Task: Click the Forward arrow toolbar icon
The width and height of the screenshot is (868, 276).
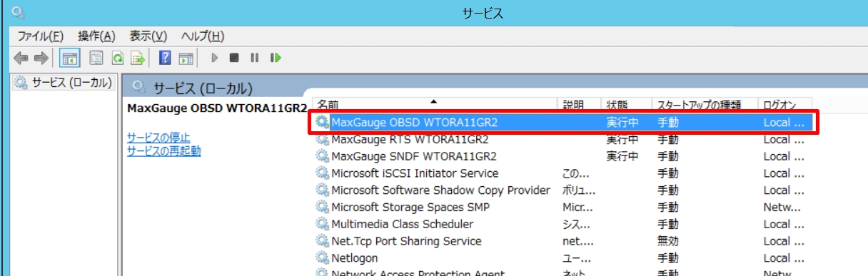Action: pos(41,58)
